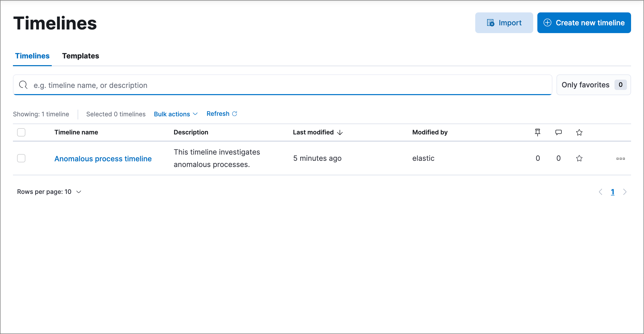The width and height of the screenshot is (644, 334).
Task: Select the header row select-all checkbox
Action: (21, 132)
